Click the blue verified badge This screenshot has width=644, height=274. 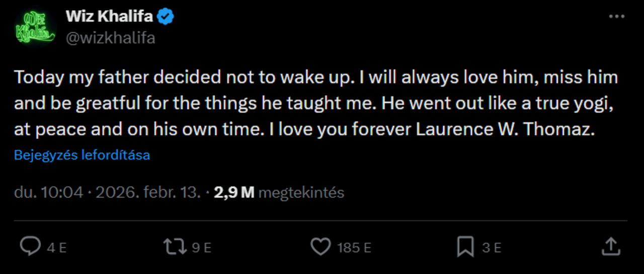[x=166, y=17]
